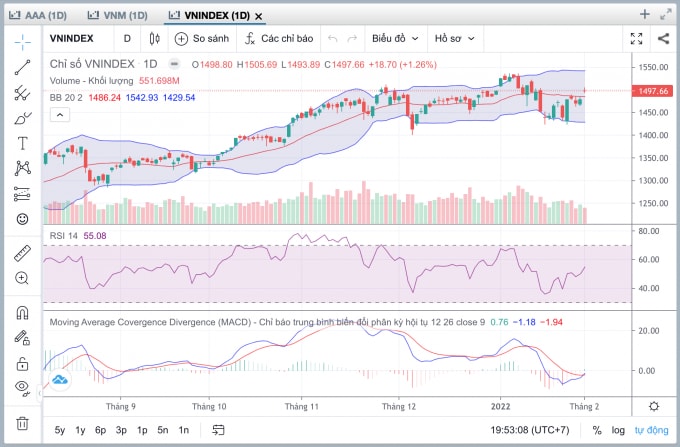The image size is (680, 447).
Task: Click the share chart icon
Action: 663,39
